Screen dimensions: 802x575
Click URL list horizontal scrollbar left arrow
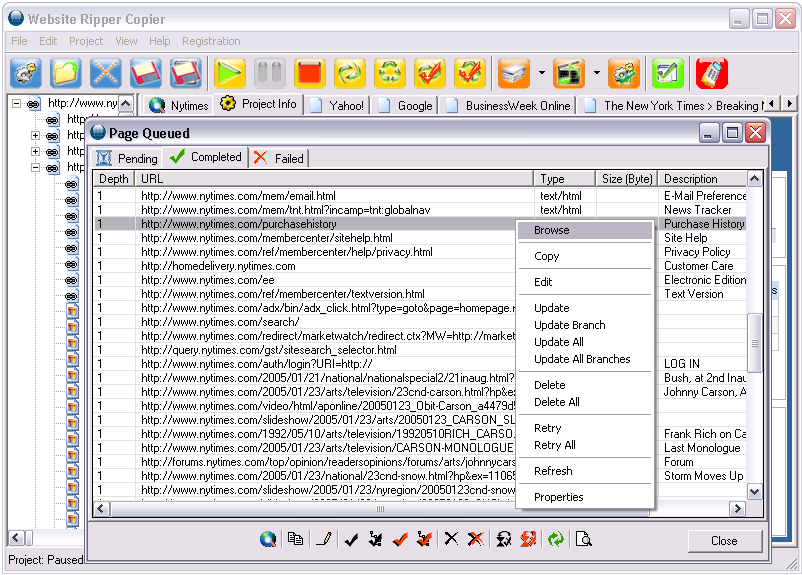pos(101,508)
